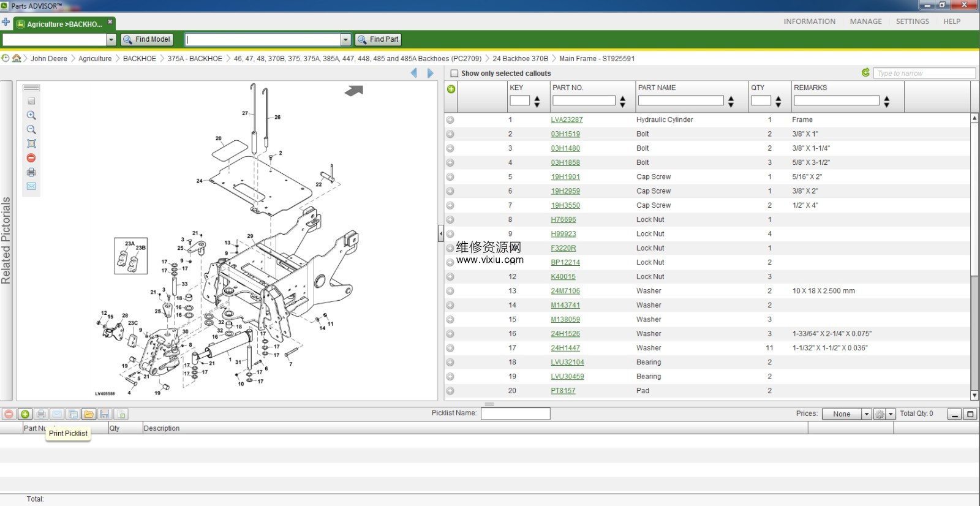
Task: Print the parts diagram
Action: pos(31,172)
